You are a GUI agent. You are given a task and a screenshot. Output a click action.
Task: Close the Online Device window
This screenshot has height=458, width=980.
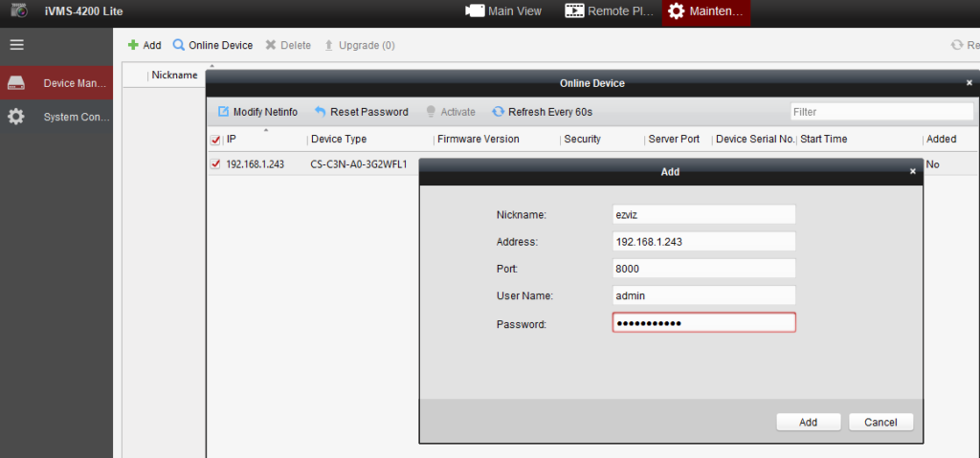pyautogui.click(x=969, y=82)
